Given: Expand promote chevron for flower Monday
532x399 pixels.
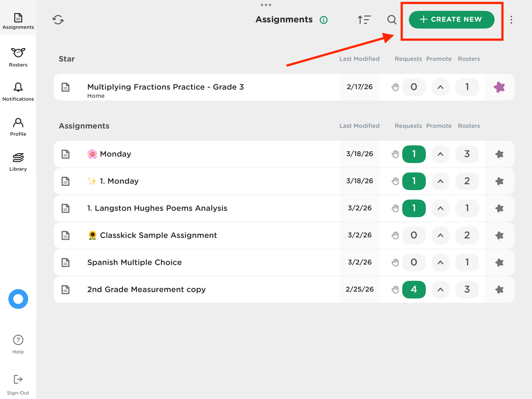Looking at the screenshot, I should click(441, 154).
